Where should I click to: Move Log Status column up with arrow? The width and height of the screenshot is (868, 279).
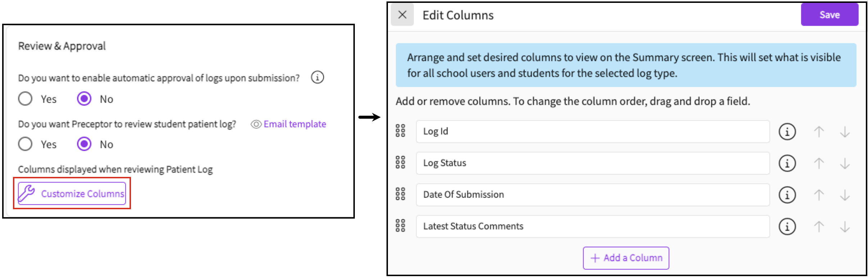point(819,164)
